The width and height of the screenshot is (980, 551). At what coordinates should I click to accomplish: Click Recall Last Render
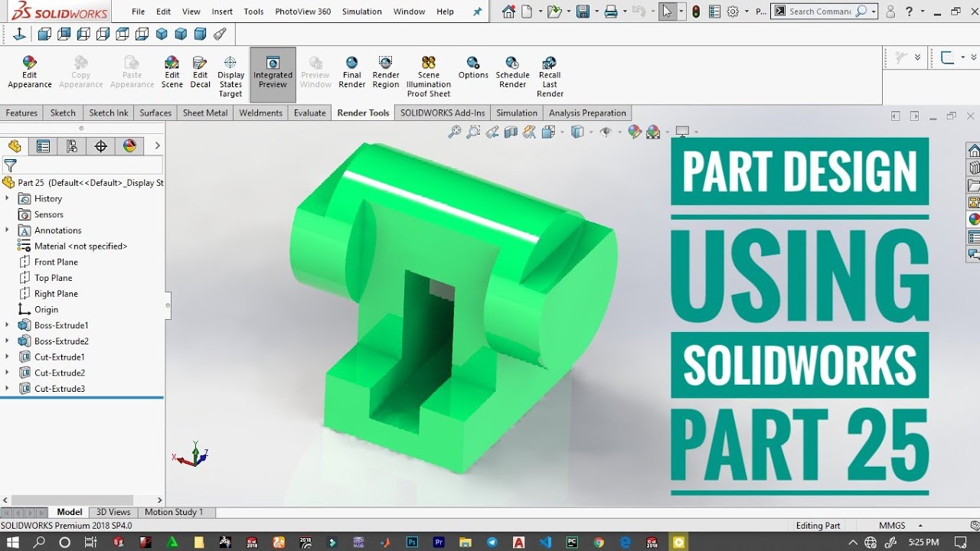tap(550, 77)
